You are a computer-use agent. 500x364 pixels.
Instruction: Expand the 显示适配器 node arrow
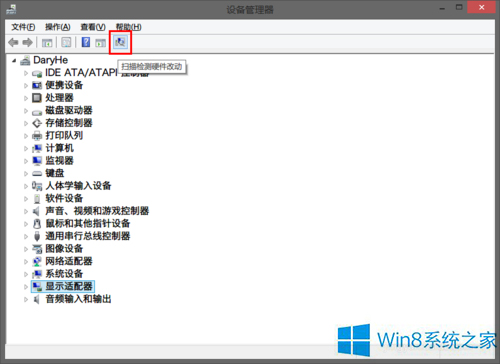pyautogui.click(x=26, y=287)
